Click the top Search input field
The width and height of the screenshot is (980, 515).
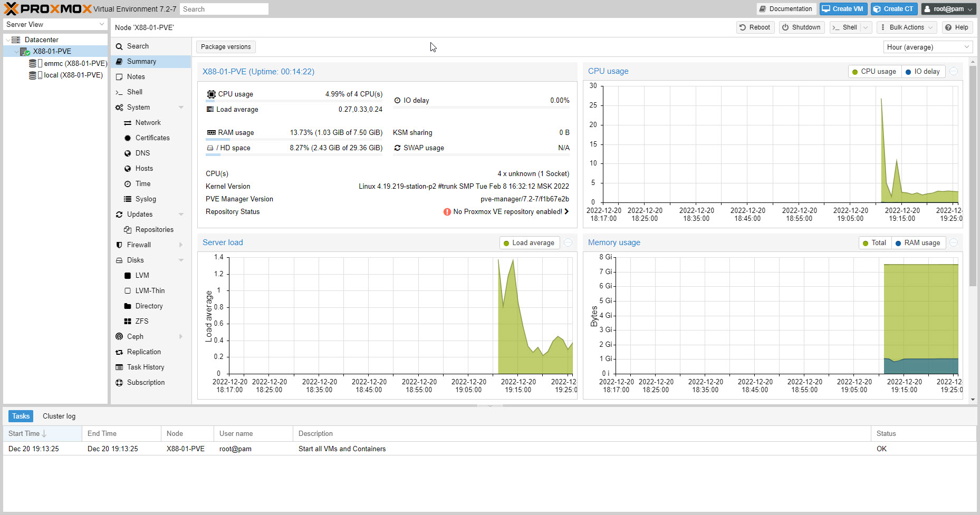point(224,9)
